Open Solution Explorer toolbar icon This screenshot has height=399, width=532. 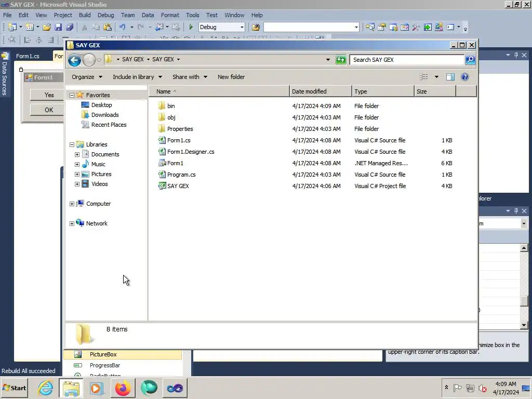tap(370, 27)
